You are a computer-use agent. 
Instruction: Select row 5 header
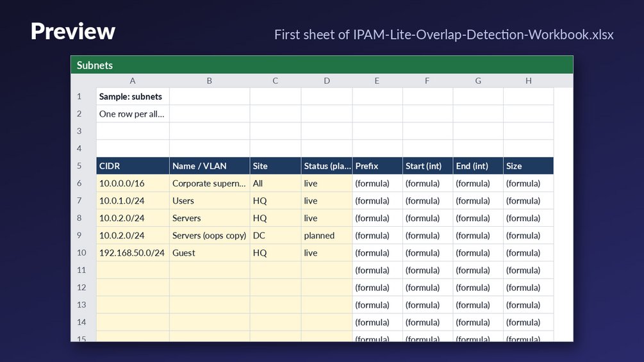pos(83,166)
